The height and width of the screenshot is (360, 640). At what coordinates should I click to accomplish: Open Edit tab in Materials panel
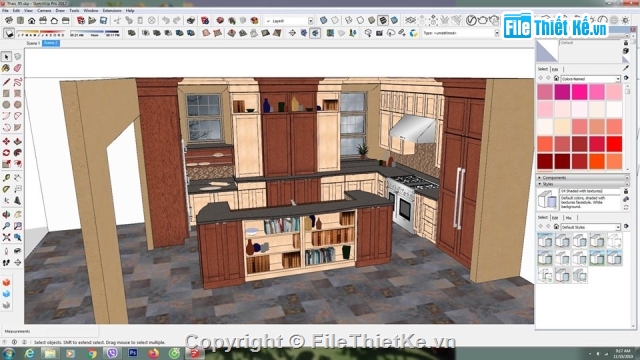pos(555,69)
